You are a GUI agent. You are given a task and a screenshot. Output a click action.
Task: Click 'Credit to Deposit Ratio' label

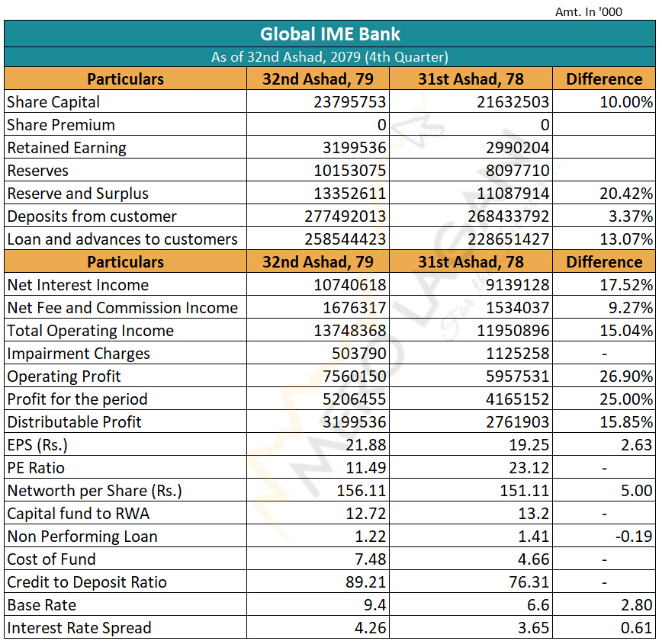coord(87,582)
